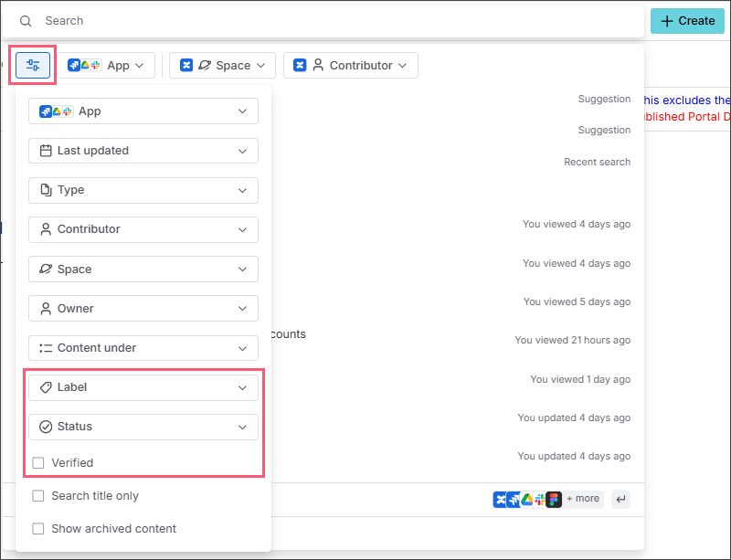Expand the Contributor filter in the panel
The height and width of the screenshot is (560, 731).
point(143,229)
